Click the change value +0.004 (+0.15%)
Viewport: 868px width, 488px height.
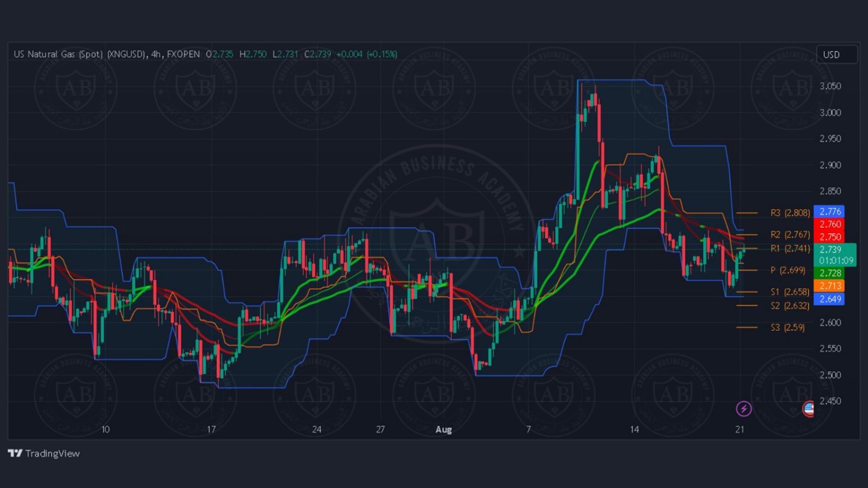tap(367, 54)
